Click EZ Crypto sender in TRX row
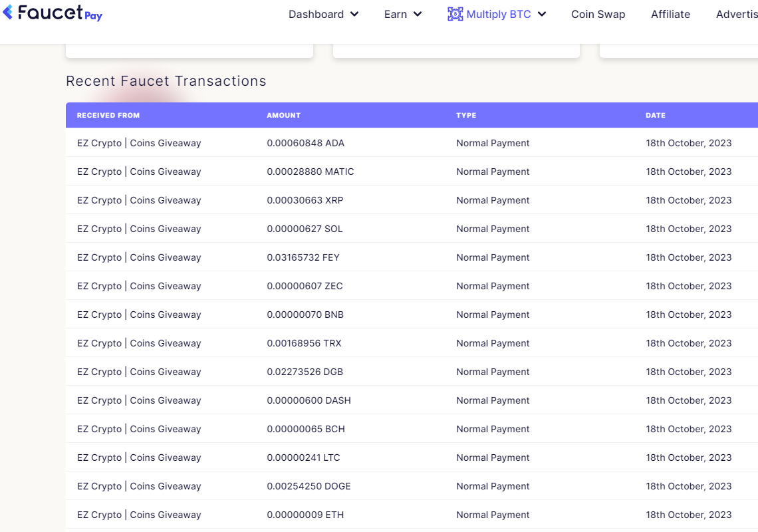Image resolution: width=758 pixels, height=532 pixels. pos(139,343)
